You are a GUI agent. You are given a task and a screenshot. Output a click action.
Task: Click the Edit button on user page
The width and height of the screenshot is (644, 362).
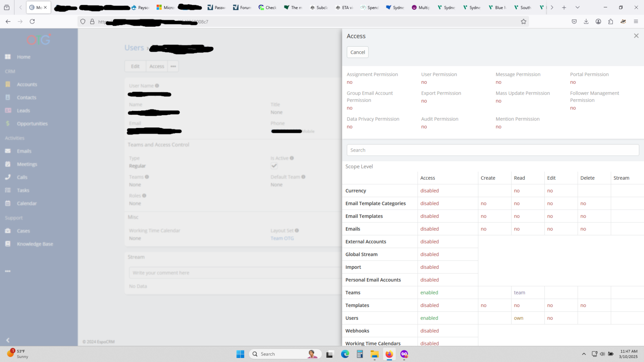click(135, 66)
